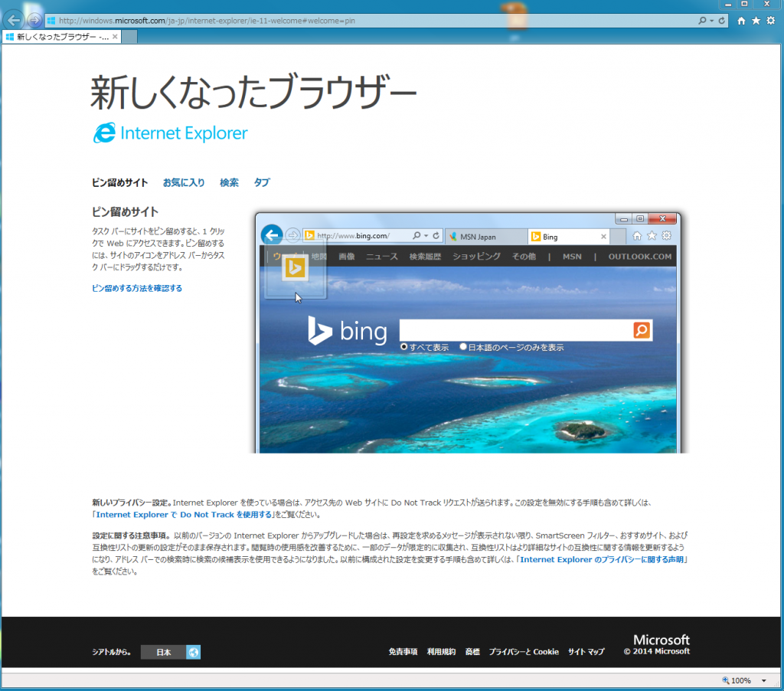Screen dimensions: 784x691
Task: Click the 日本 region selector
Action: (x=164, y=652)
